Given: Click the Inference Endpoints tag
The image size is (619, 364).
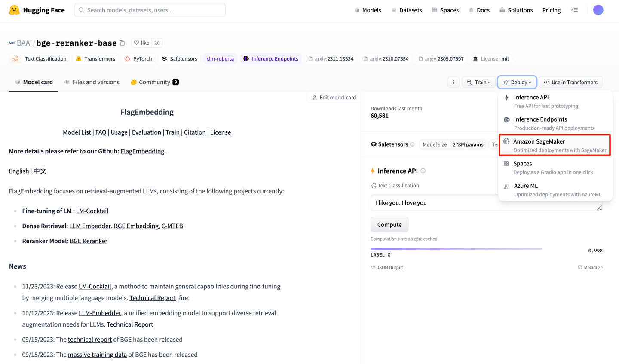Looking at the screenshot, I should click(x=271, y=59).
